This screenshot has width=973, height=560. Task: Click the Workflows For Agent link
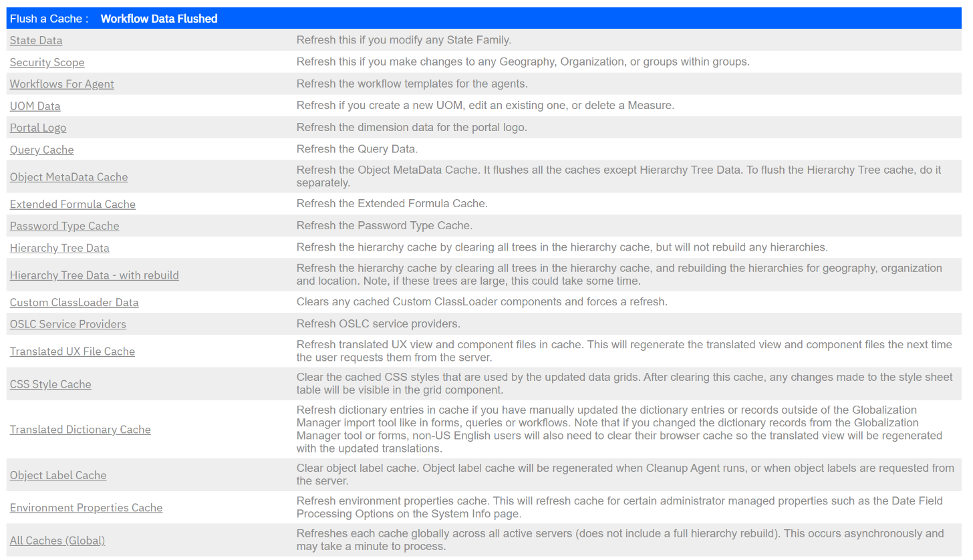pyautogui.click(x=61, y=84)
